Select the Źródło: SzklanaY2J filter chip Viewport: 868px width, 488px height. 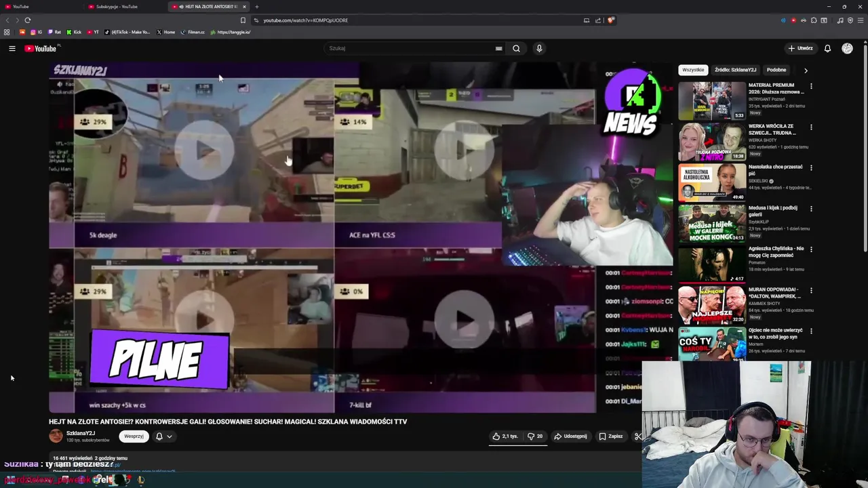coord(735,70)
